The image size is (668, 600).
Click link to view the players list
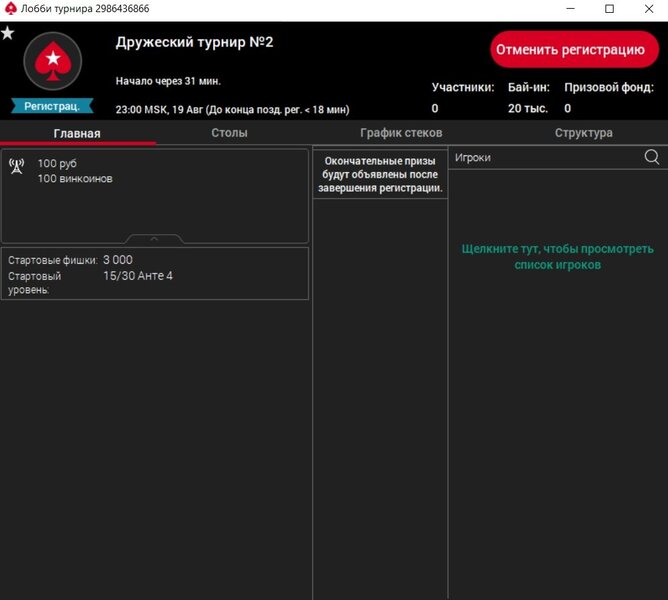pyautogui.click(x=557, y=257)
